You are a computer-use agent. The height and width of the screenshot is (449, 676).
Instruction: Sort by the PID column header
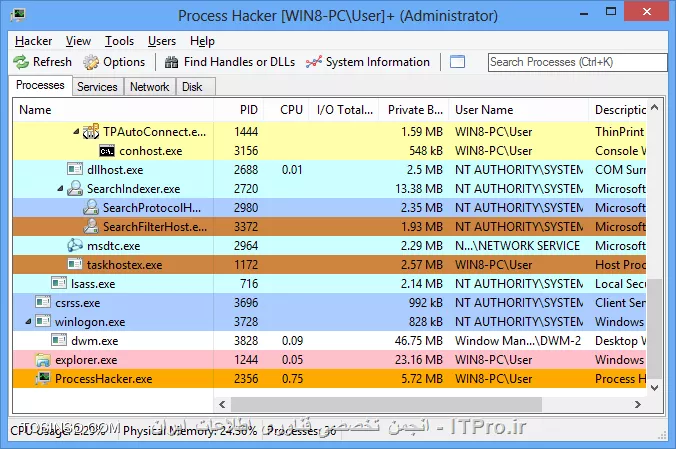pos(239,110)
